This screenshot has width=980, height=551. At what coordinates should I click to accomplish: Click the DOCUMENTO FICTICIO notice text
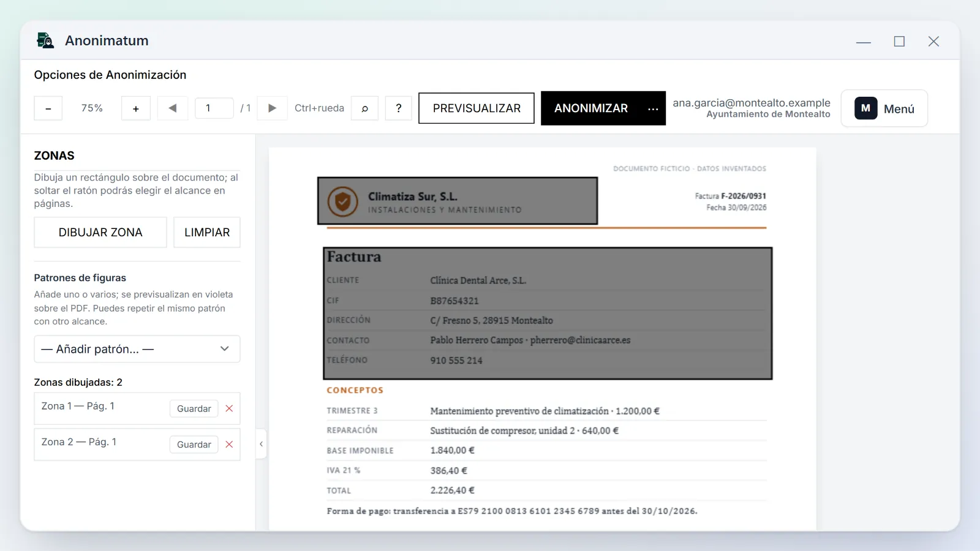(690, 168)
